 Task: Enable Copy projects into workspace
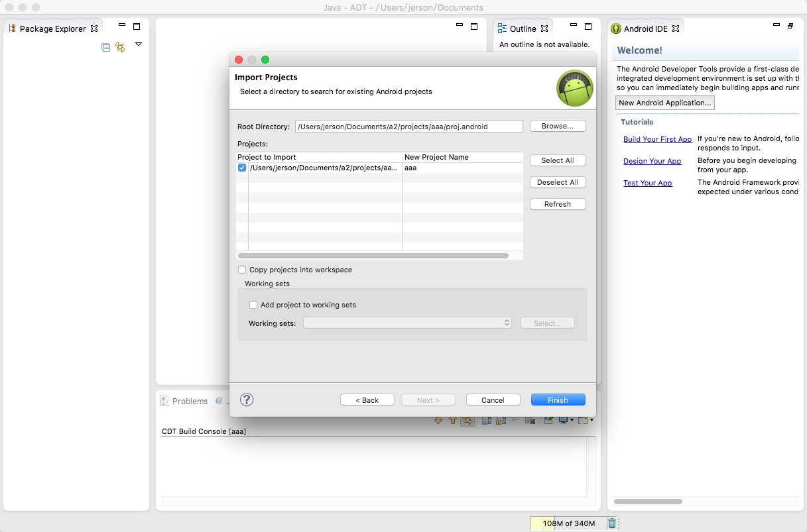click(x=242, y=270)
